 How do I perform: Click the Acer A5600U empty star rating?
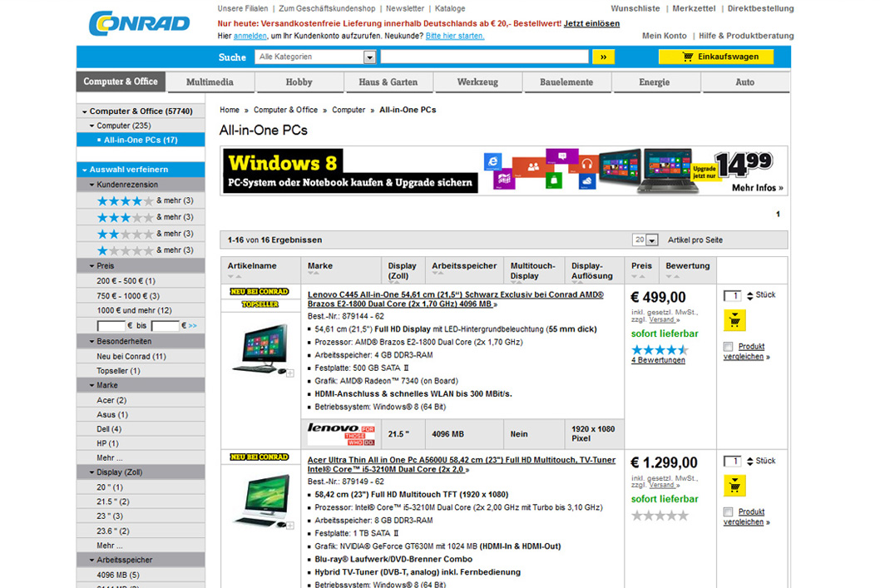point(660,516)
